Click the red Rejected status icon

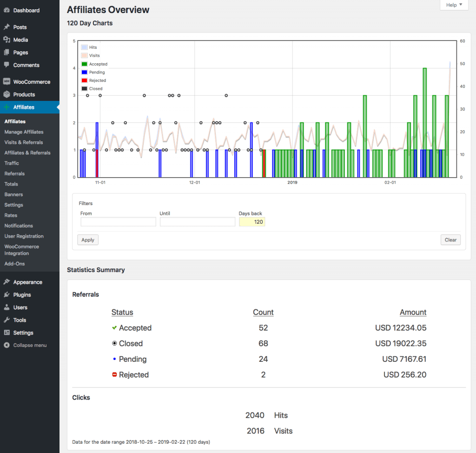point(114,374)
